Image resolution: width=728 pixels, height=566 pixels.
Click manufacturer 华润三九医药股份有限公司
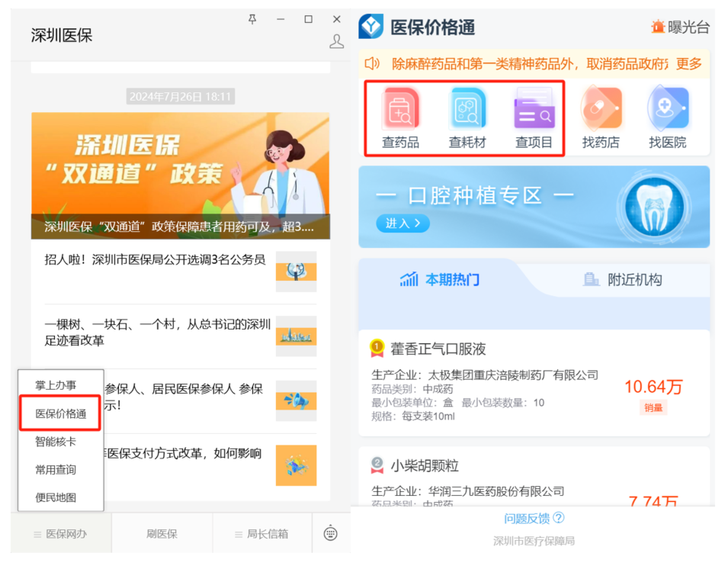point(495,490)
